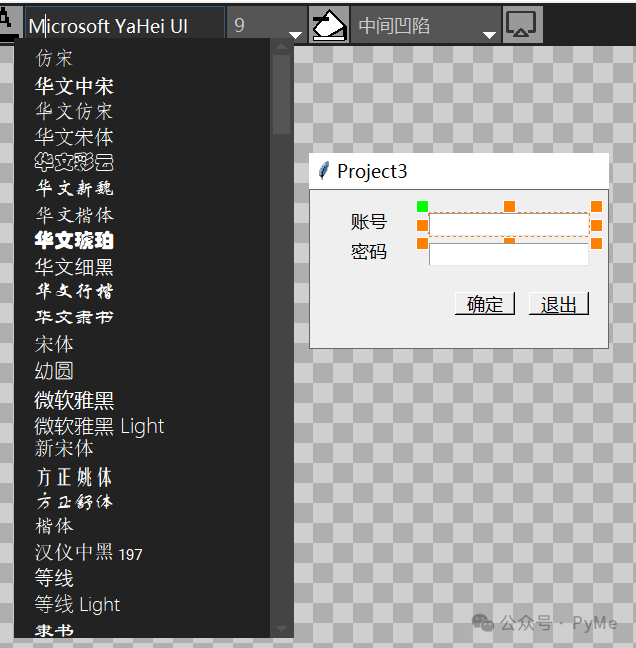Click the 退出 button in Project3

(559, 304)
